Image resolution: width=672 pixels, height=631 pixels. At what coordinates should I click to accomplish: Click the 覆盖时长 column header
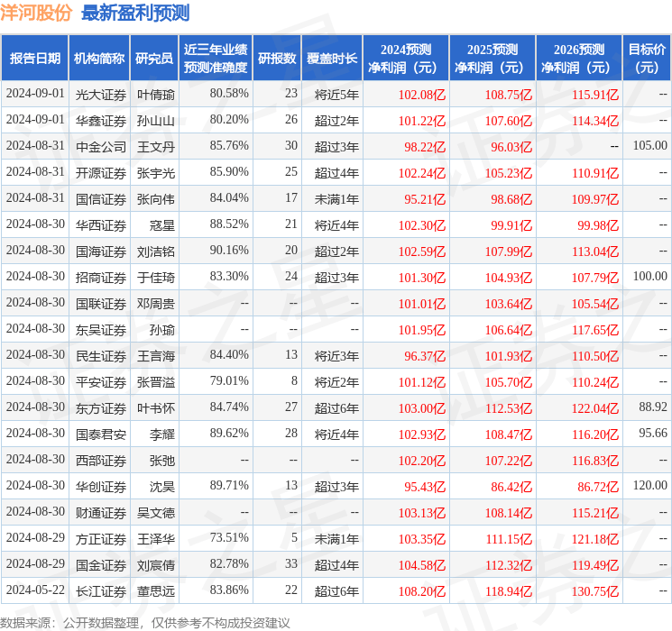click(x=332, y=58)
